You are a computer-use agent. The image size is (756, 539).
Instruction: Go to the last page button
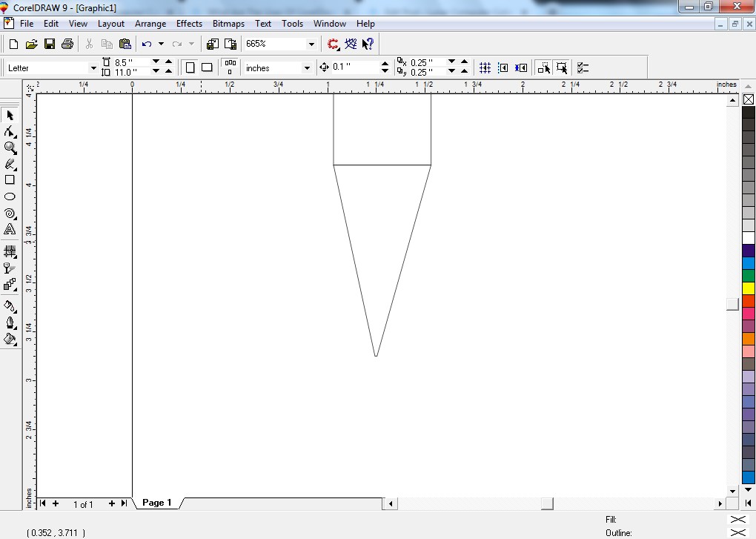pos(124,503)
